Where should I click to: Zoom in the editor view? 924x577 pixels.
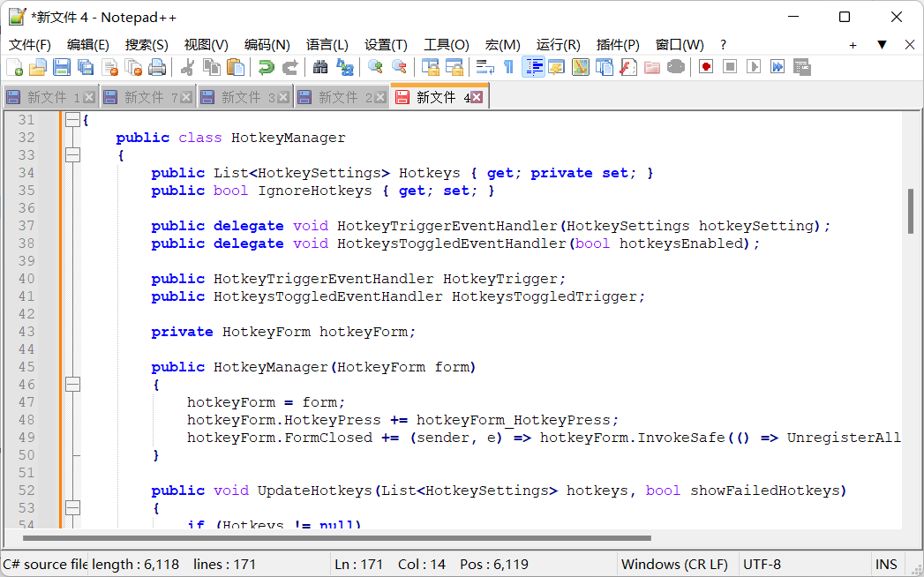(x=375, y=67)
